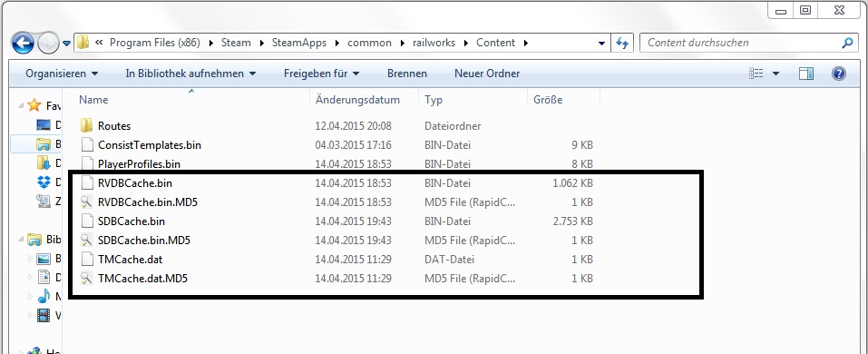Collapse the Libraries section in sidebar
The image size is (868, 354).
22,240
